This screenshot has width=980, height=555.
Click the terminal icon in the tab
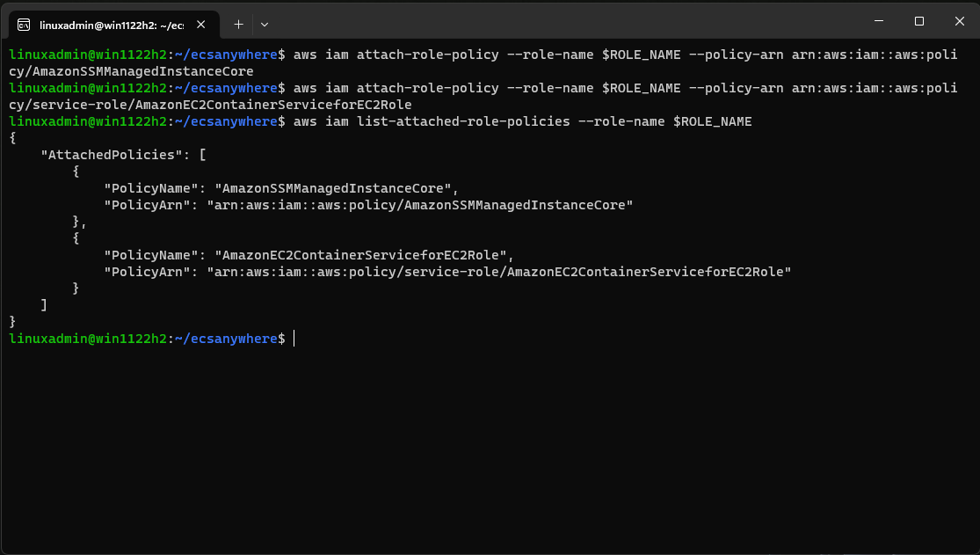pyautogui.click(x=25, y=24)
